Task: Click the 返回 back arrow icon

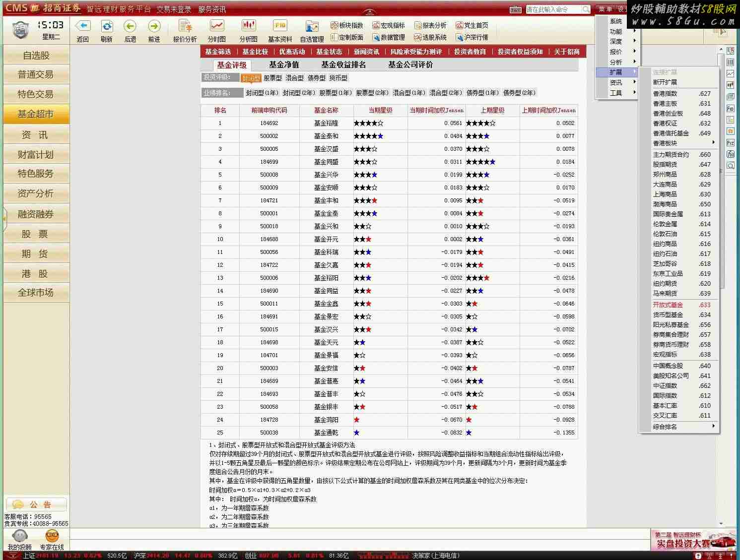Action: (x=83, y=26)
